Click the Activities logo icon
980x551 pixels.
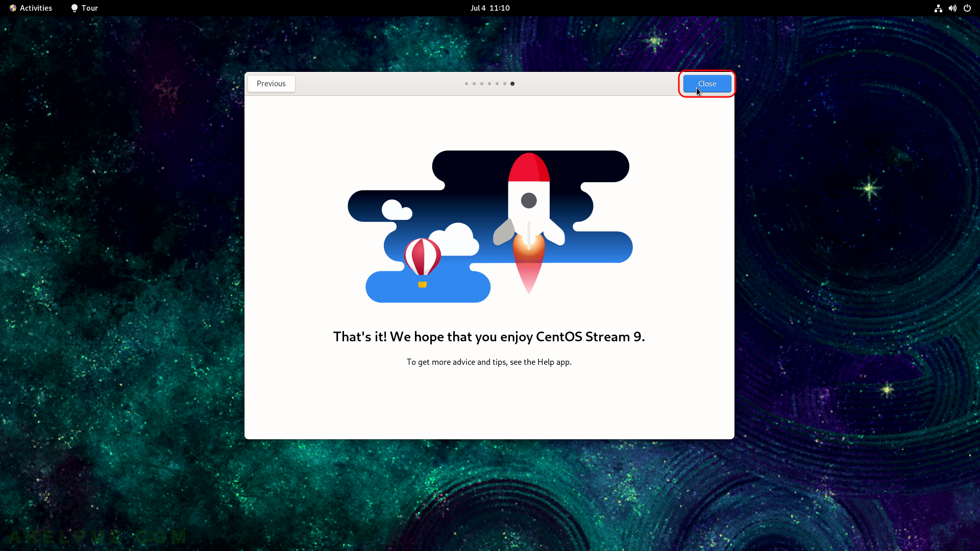[x=13, y=8]
